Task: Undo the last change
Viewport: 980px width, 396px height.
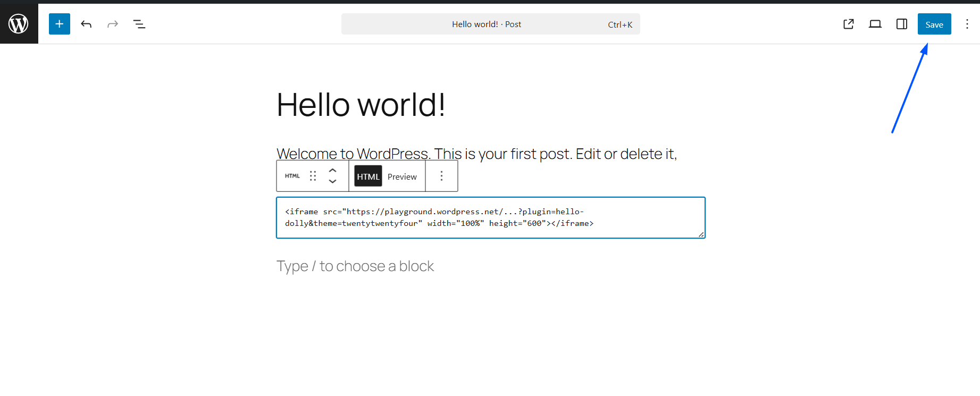Action: click(86, 24)
